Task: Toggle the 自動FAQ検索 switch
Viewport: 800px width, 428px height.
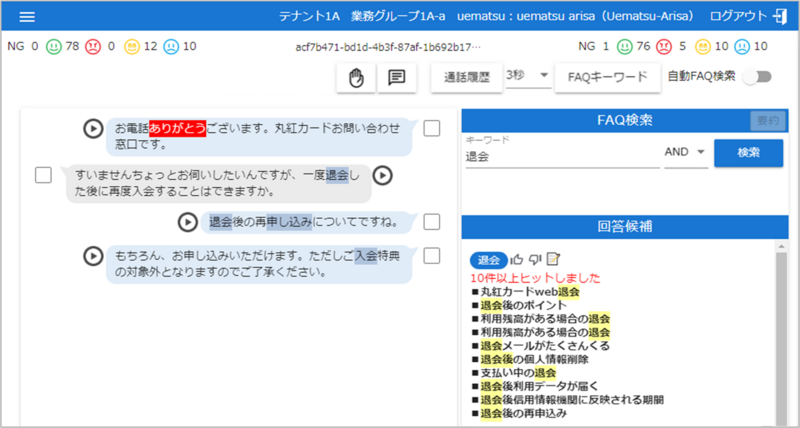Action: click(765, 76)
